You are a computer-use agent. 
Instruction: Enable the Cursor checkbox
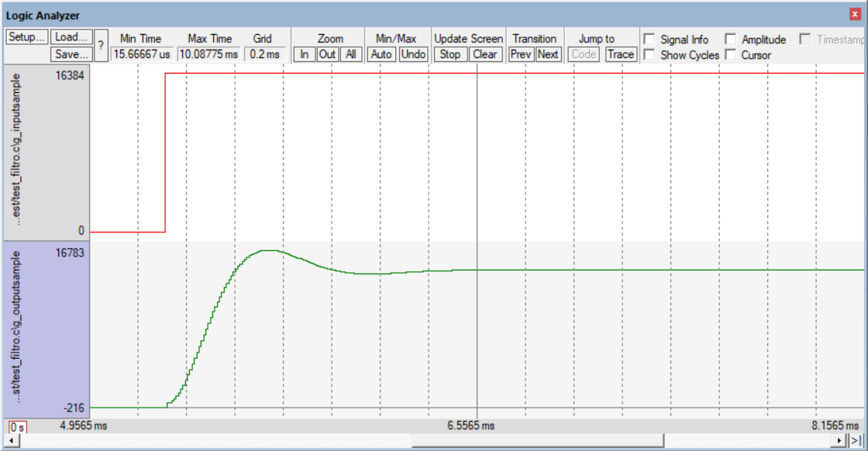click(730, 55)
